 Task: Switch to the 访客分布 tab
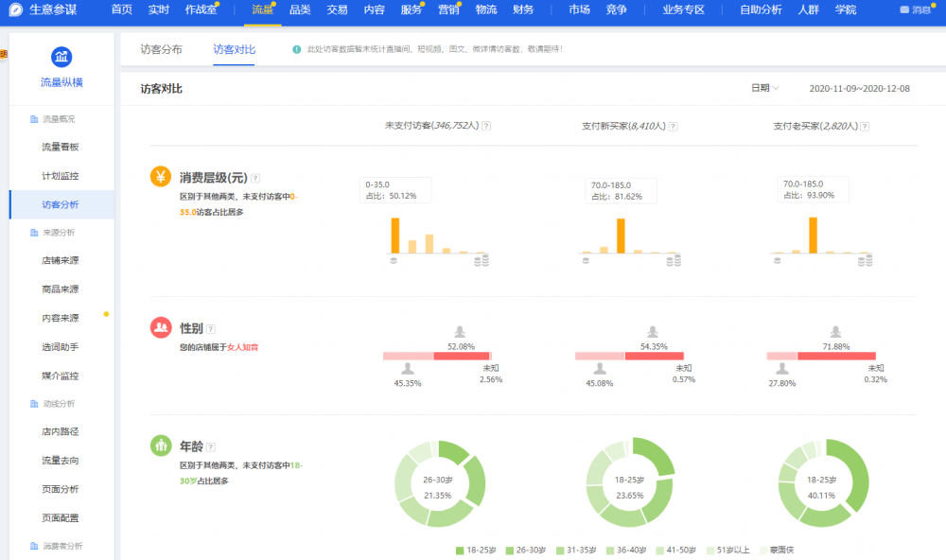coord(161,49)
